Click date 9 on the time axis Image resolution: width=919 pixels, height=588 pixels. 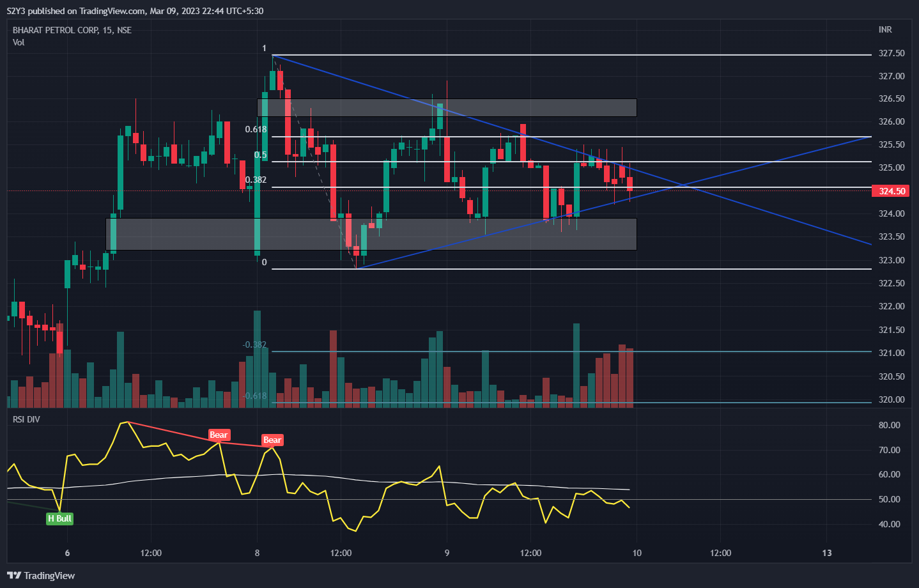click(447, 553)
